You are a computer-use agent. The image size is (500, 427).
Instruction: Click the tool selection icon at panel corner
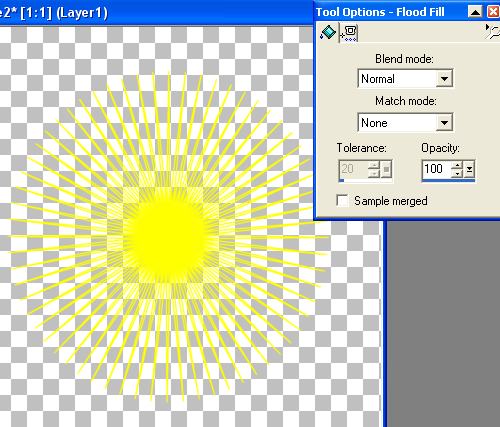[x=493, y=32]
